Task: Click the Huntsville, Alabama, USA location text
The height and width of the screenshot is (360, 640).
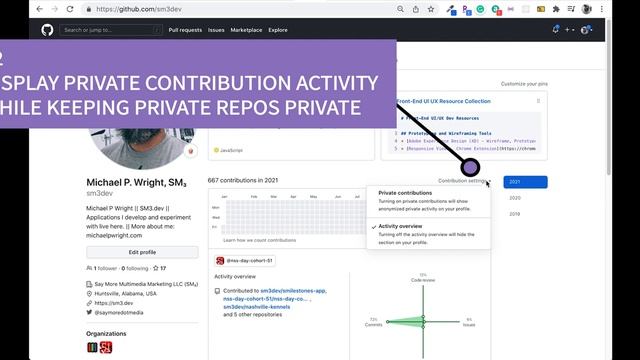Action: [x=125, y=293]
